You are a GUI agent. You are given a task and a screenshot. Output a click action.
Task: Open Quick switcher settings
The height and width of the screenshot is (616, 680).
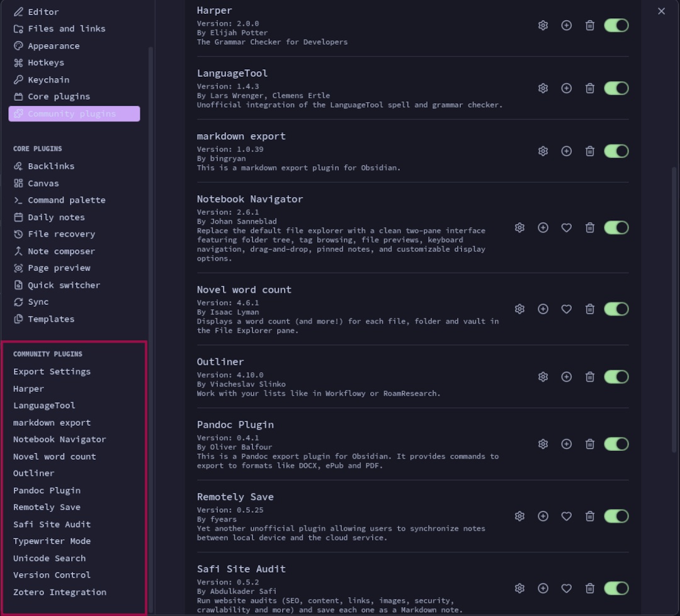coord(74,285)
